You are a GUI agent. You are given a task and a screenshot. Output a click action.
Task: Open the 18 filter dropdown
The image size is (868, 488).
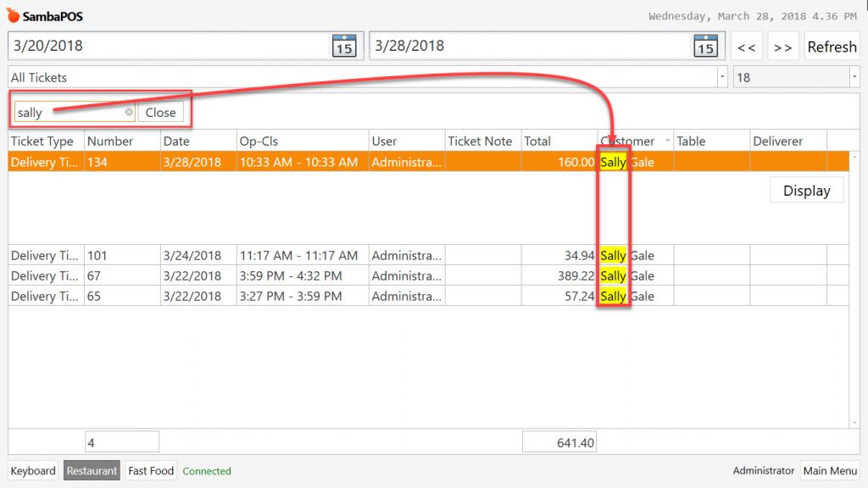pyautogui.click(x=854, y=77)
